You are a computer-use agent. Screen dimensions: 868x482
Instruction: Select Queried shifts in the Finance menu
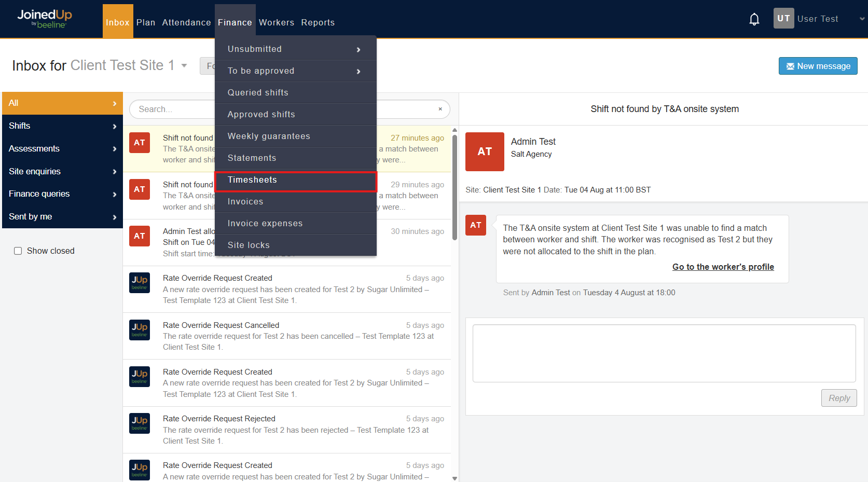[x=295, y=92]
